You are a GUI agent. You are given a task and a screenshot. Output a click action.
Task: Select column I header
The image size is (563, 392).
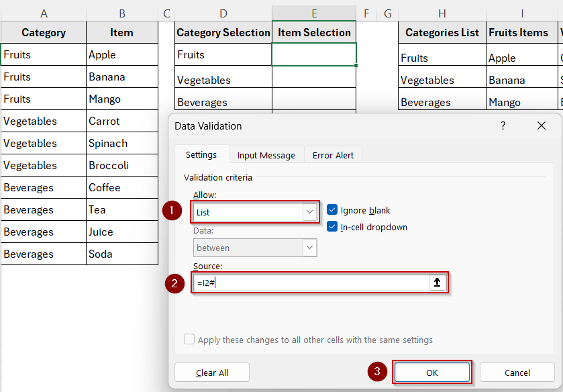[x=521, y=13]
